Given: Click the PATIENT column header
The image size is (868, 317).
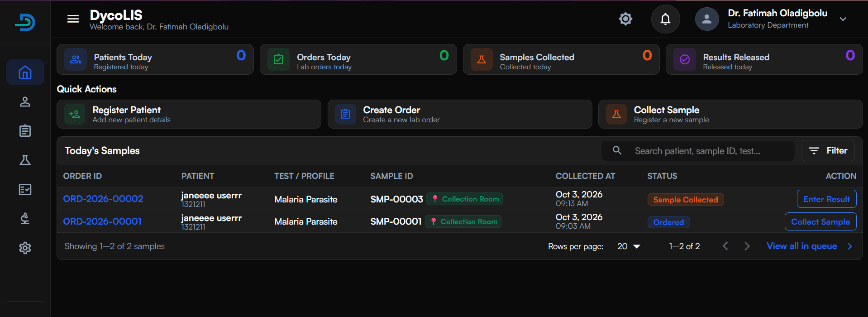Looking at the screenshot, I should click(x=198, y=176).
